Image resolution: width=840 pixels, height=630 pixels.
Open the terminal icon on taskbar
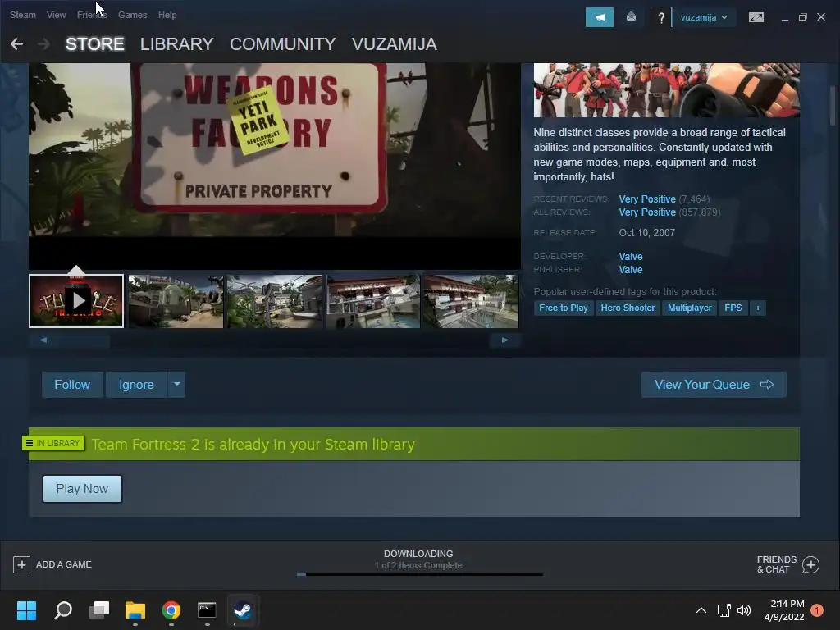[207, 609]
